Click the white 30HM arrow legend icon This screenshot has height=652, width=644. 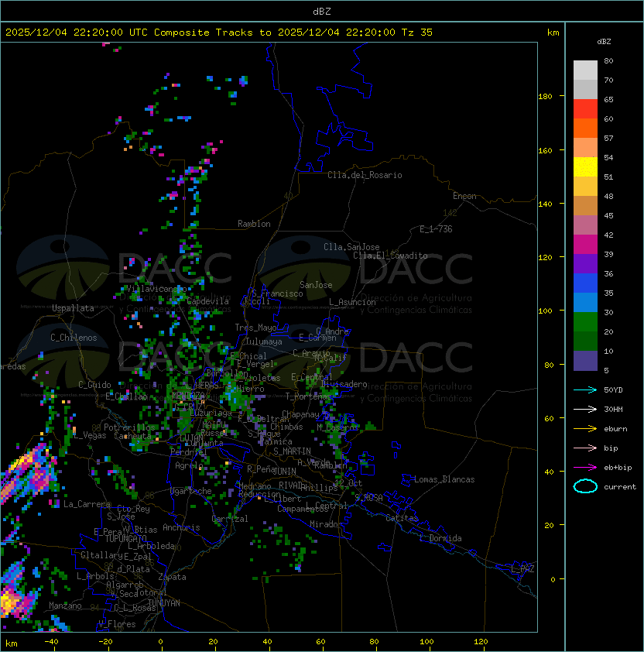click(585, 409)
